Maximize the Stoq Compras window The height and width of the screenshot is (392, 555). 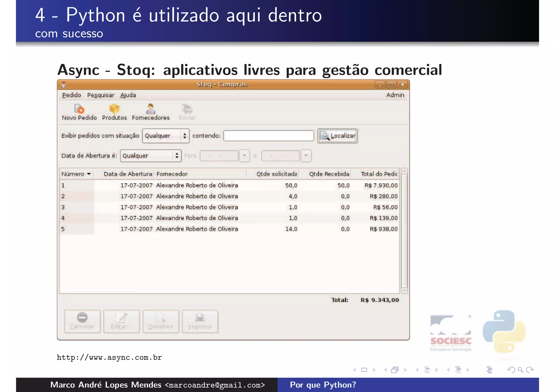[x=391, y=85]
